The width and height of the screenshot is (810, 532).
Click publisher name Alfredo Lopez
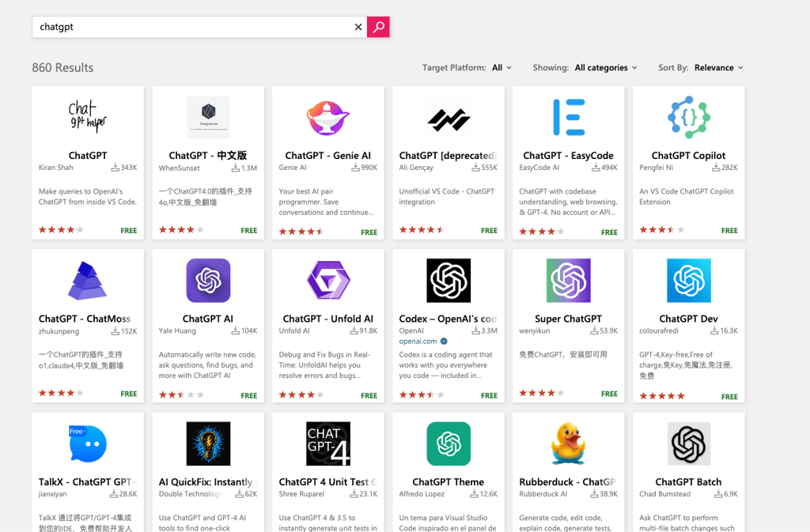point(422,494)
